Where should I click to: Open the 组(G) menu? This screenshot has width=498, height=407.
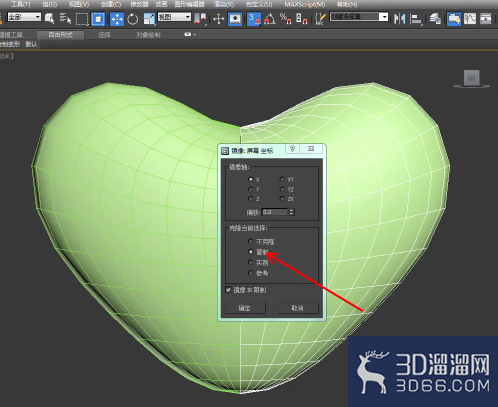[x=50, y=4]
